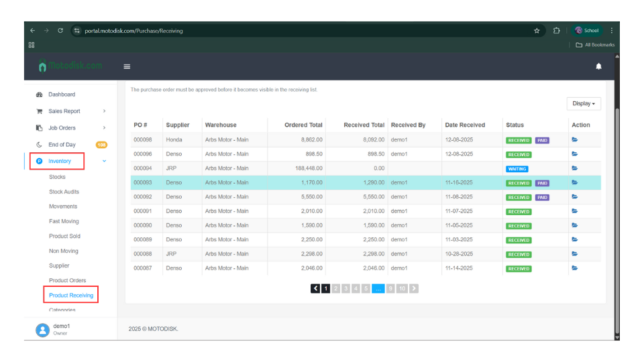Toggle the hamburger sidebar menu
644x362 pixels.
(127, 66)
